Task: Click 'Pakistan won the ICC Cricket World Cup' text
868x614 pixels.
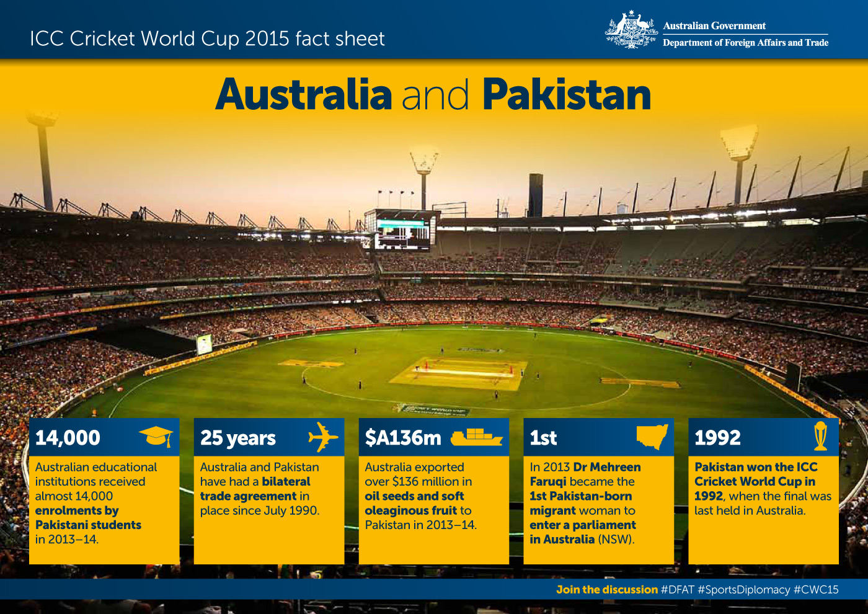Action: click(756, 474)
